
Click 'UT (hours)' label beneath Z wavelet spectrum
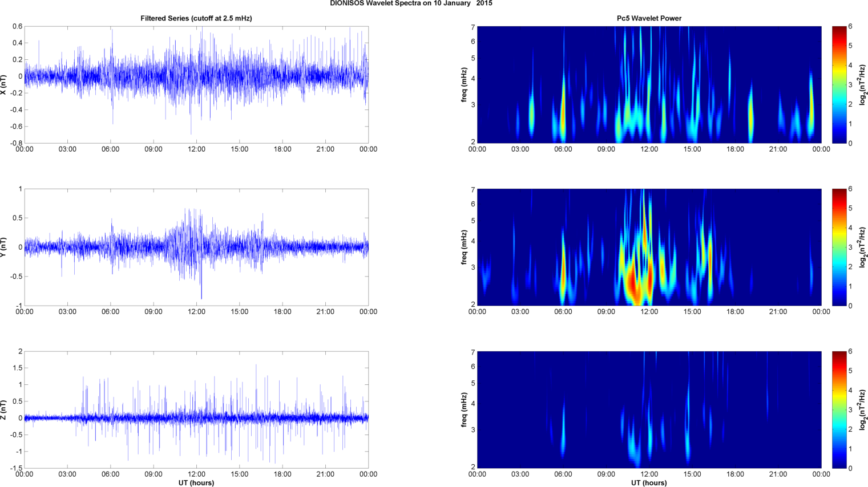pos(649,483)
